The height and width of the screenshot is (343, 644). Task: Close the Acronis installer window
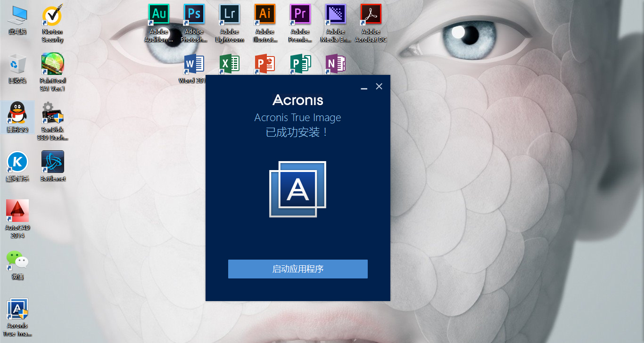click(x=379, y=86)
